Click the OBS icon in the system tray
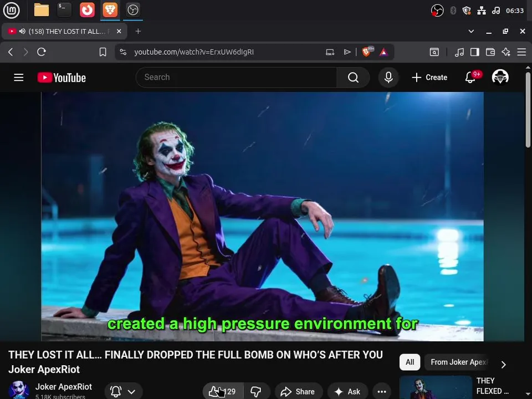 tap(437, 11)
